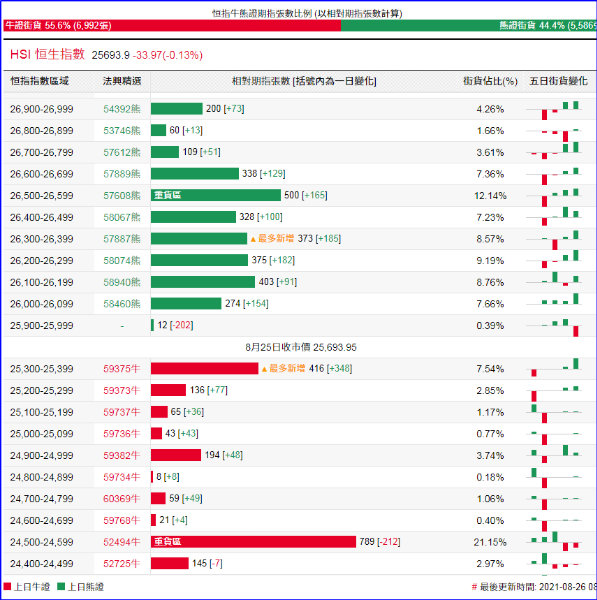Open bull warrant link 59382牛
This screenshot has width=597, height=600.
[122, 456]
